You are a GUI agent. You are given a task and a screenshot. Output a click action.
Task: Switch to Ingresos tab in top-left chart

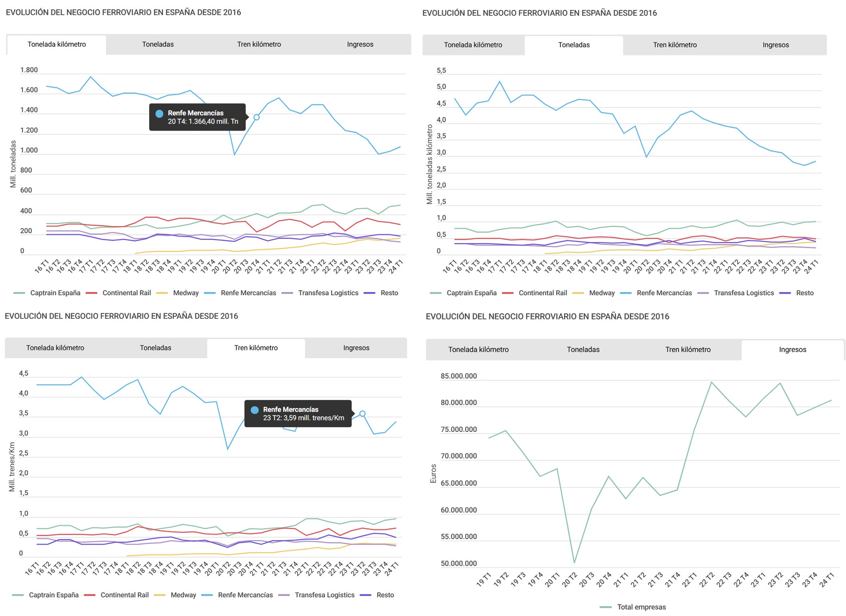point(360,44)
